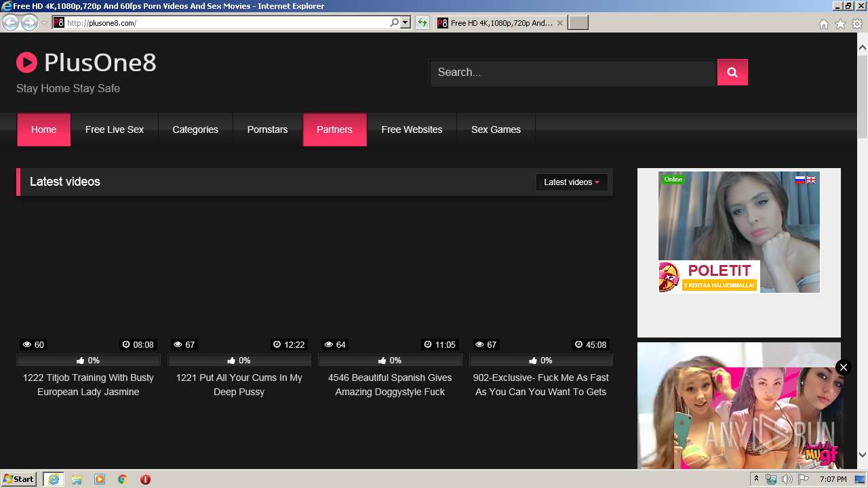The image size is (868, 488).
Task: Open the media player taskbar icon
Action: point(100,479)
